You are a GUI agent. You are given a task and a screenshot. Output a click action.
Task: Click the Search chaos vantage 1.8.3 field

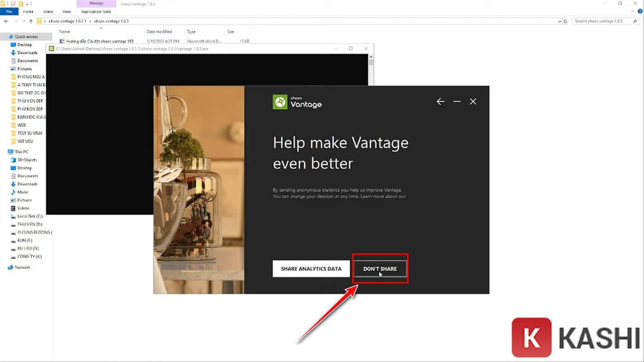pos(602,21)
